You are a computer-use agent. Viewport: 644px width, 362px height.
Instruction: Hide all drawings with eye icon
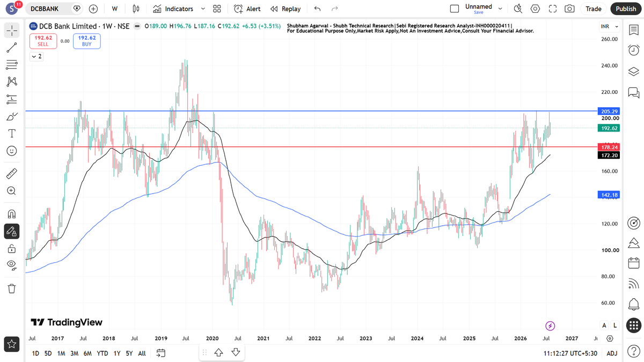[11, 265]
